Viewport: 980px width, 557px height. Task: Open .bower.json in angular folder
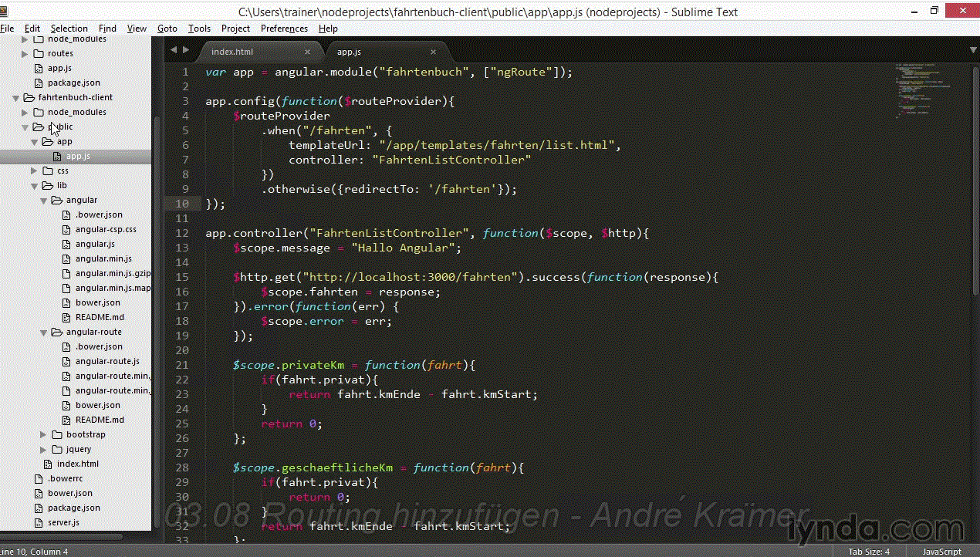pyautogui.click(x=99, y=214)
